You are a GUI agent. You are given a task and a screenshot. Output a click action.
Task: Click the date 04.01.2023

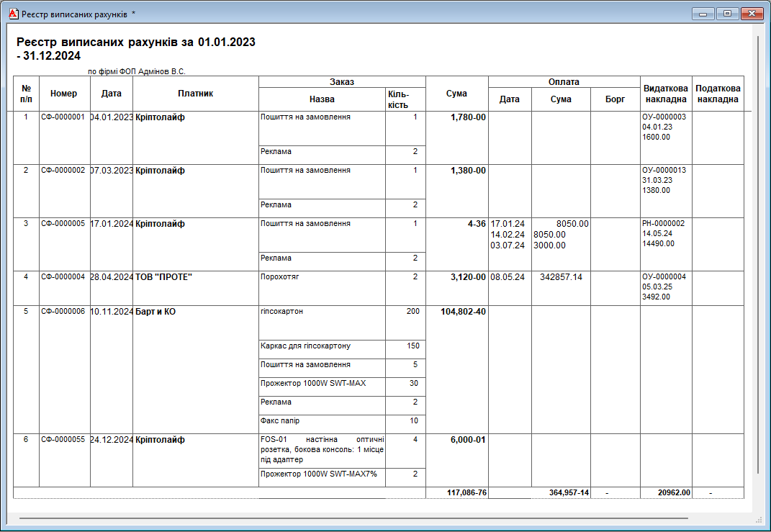pyautogui.click(x=112, y=117)
